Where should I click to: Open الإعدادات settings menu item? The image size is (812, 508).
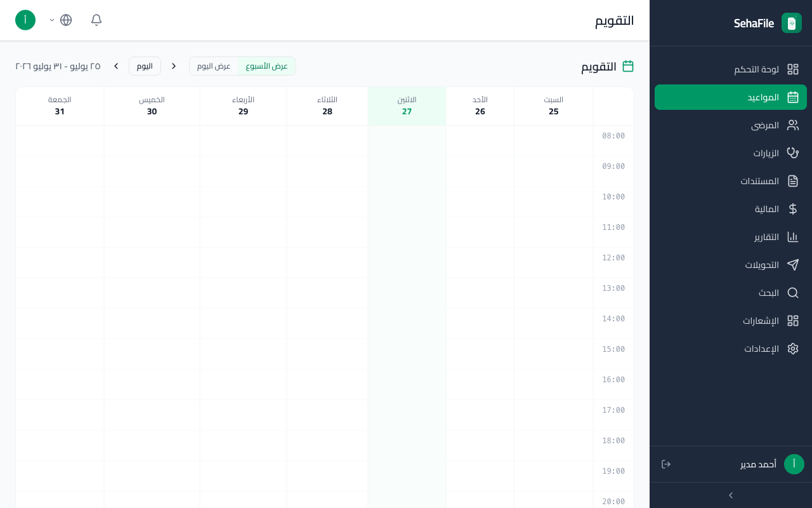(731, 349)
